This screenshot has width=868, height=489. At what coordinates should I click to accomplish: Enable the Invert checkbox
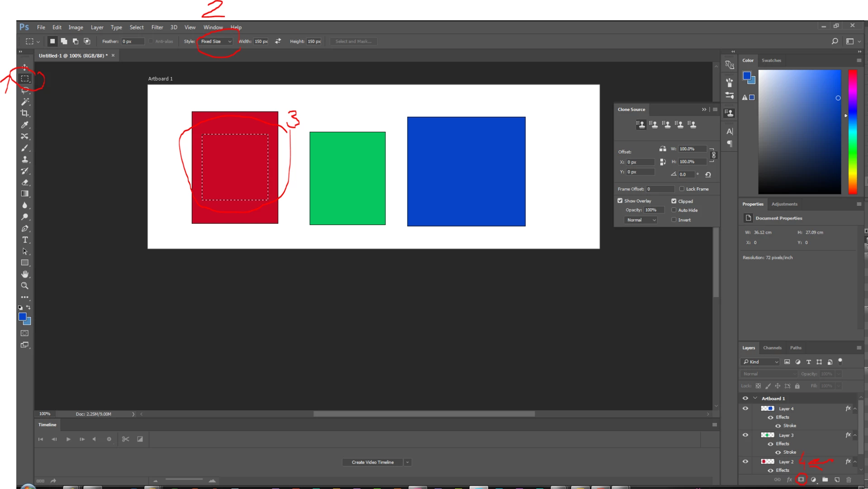click(674, 220)
